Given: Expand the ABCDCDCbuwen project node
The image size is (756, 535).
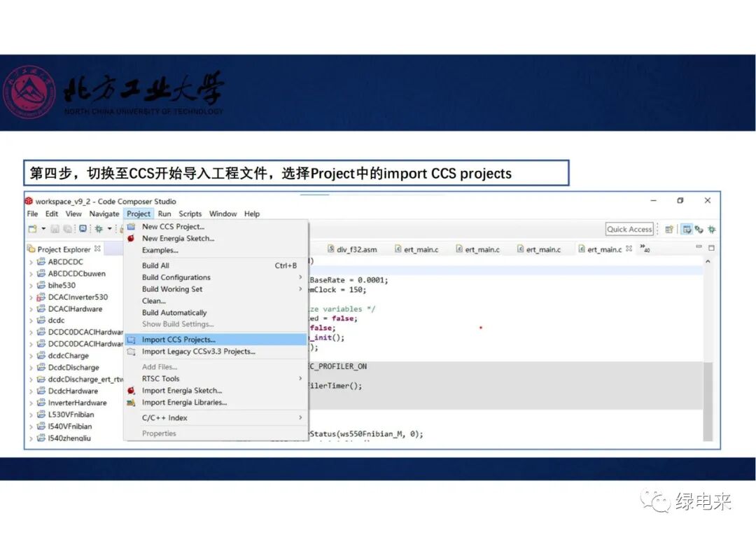Looking at the screenshot, I should coord(31,274).
